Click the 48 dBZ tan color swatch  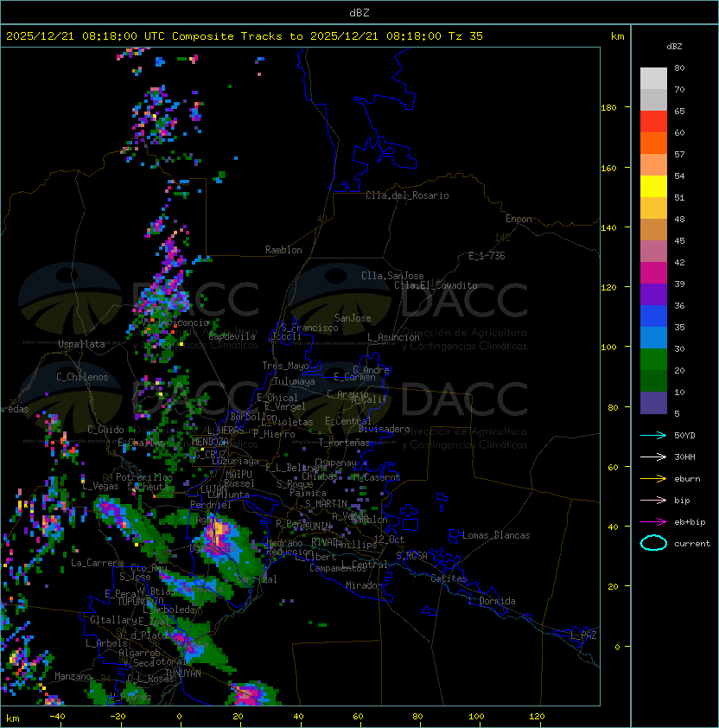[653, 229]
